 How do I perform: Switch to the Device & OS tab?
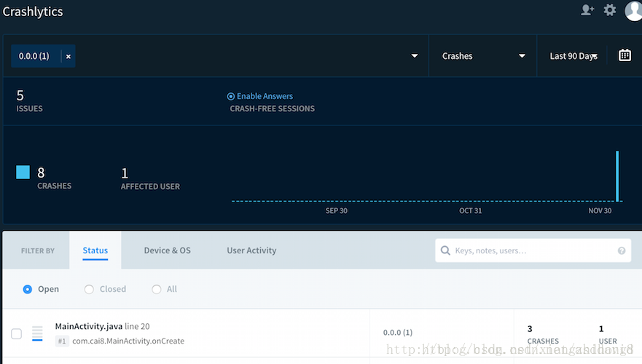(x=167, y=250)
